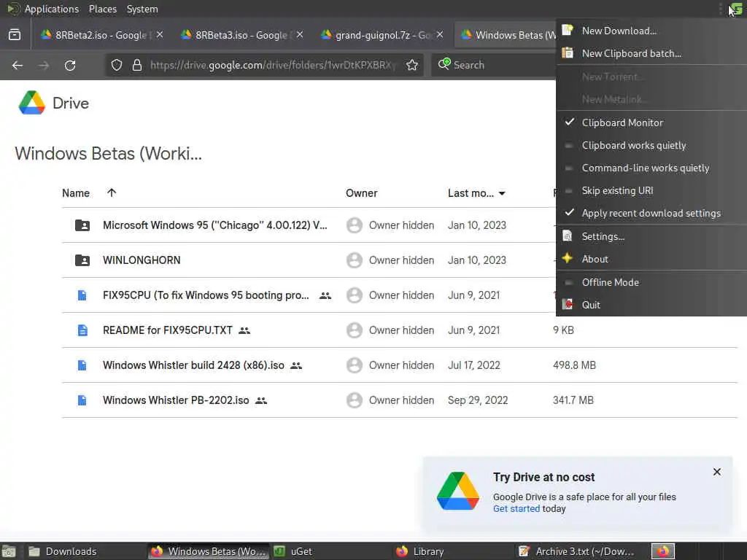Screen dimensions: 747x560
Task: Switch to the 8RBeta2.iso browser tab
Action: tap(100, 35)
